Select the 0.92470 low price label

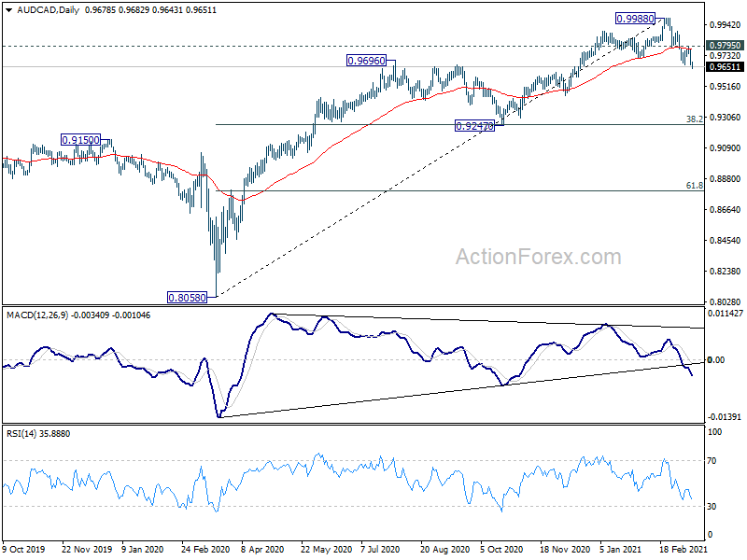(474, 126)
